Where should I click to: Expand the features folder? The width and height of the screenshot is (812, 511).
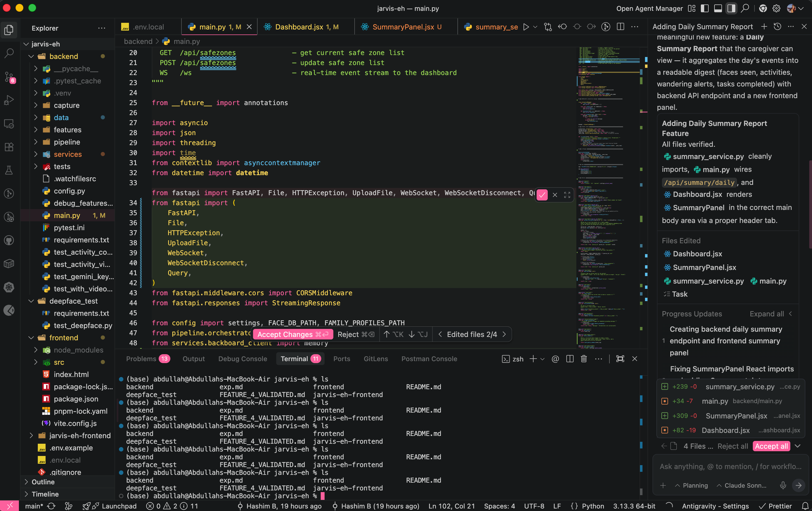click(67, 130)
